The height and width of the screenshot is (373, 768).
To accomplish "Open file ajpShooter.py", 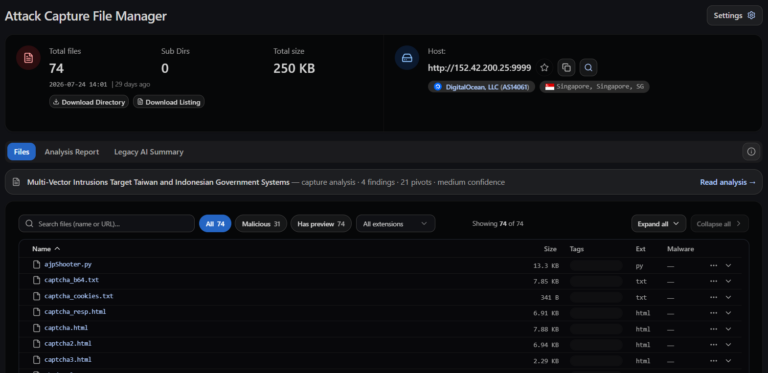I will pos(68,264).
